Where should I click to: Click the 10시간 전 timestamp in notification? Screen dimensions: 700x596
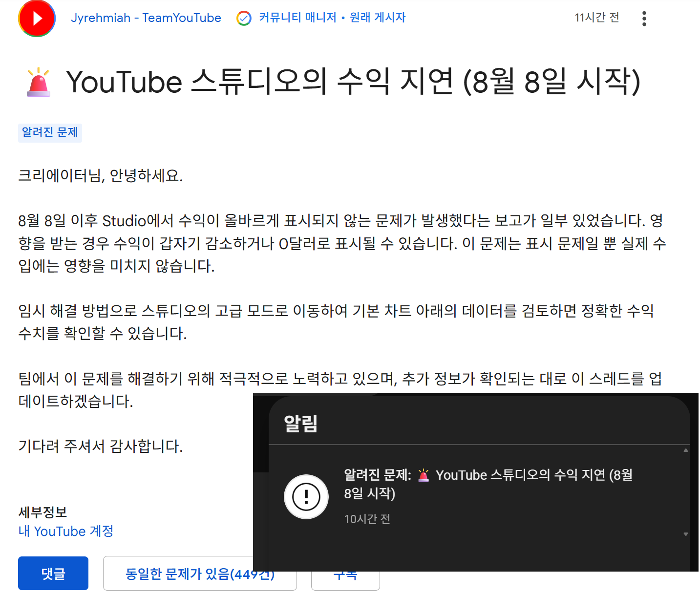(x=367, y=519)
